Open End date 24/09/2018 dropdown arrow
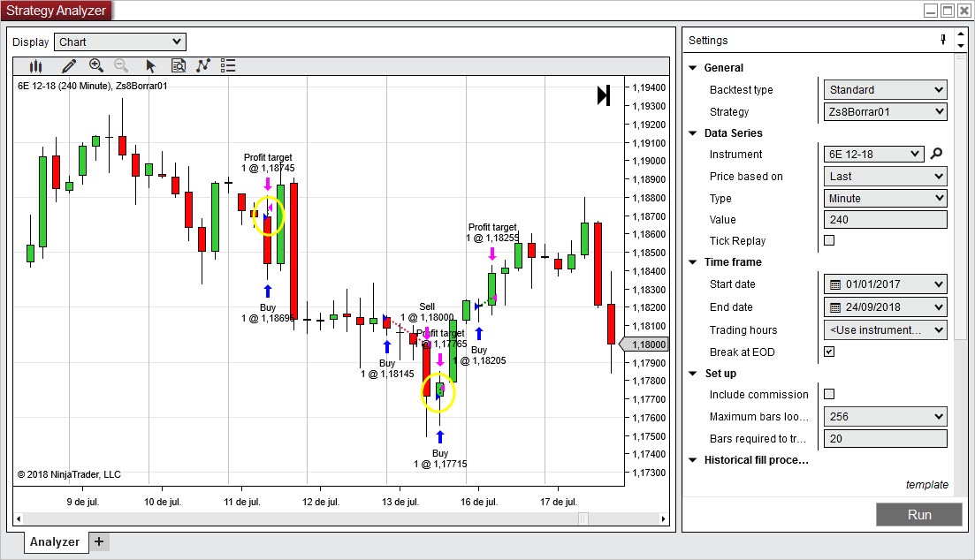 (938, 307)
